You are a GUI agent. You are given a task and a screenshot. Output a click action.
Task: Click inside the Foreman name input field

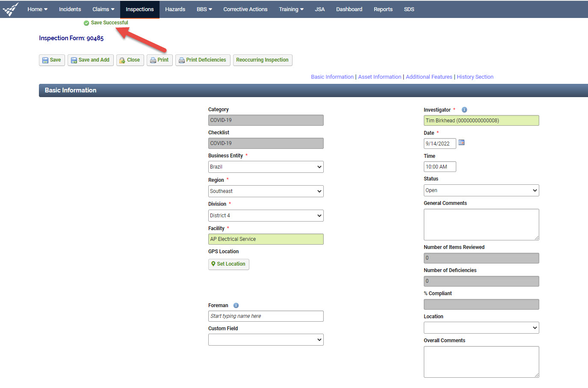(266, 316)
